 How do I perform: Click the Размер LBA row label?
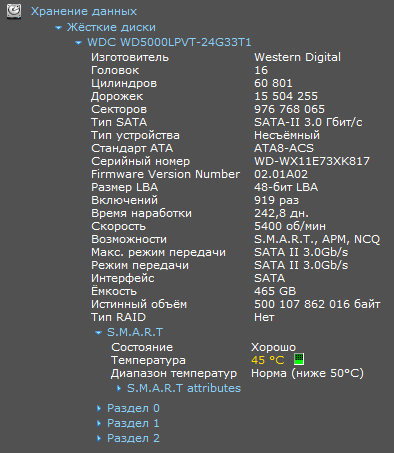[125, 187]
